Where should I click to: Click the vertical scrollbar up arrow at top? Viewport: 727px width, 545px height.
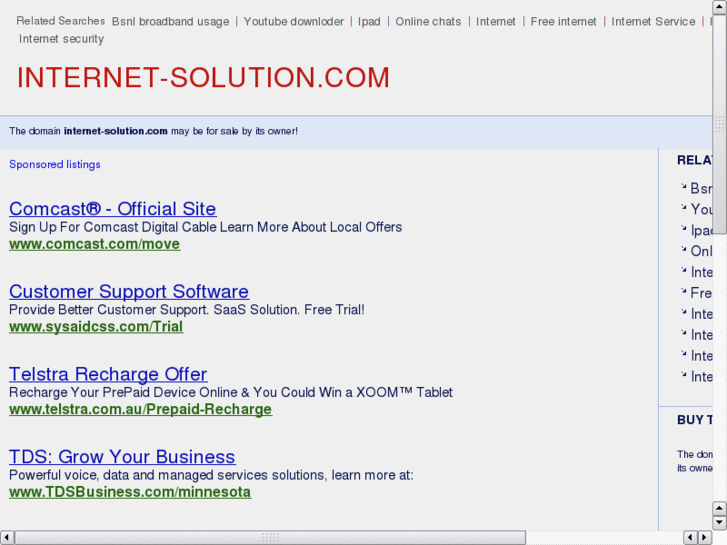coord(720,7)
